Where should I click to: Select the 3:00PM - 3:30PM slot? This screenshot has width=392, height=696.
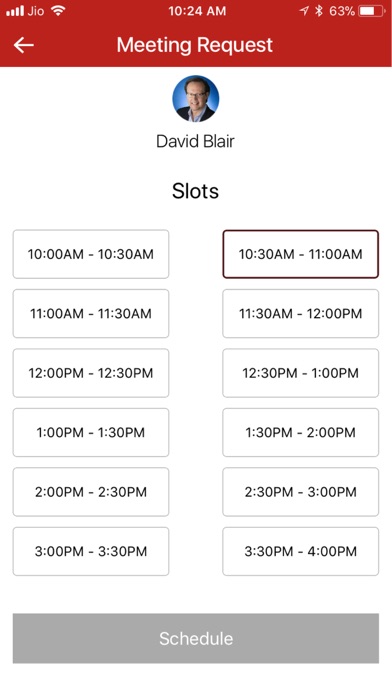[91, 551]
